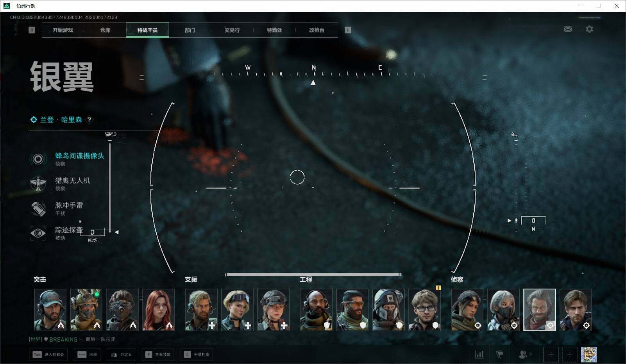Click the 脉冲手雷 skill name

69,205
